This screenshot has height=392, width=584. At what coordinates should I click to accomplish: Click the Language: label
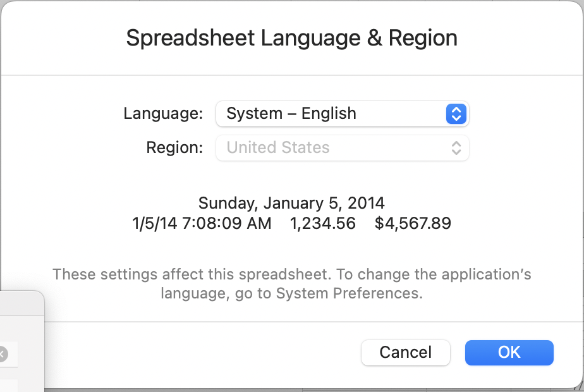tap(163, 114)
